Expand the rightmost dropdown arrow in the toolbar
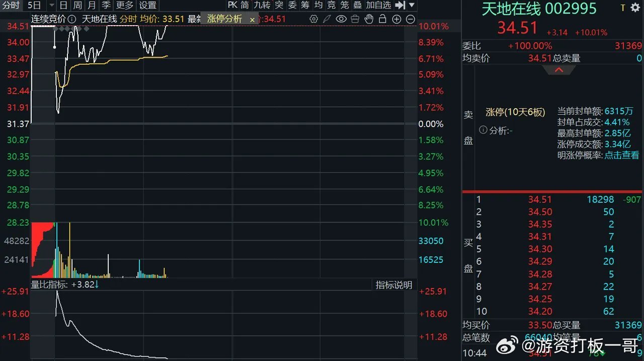644x361 pixels. coord(412,5)
